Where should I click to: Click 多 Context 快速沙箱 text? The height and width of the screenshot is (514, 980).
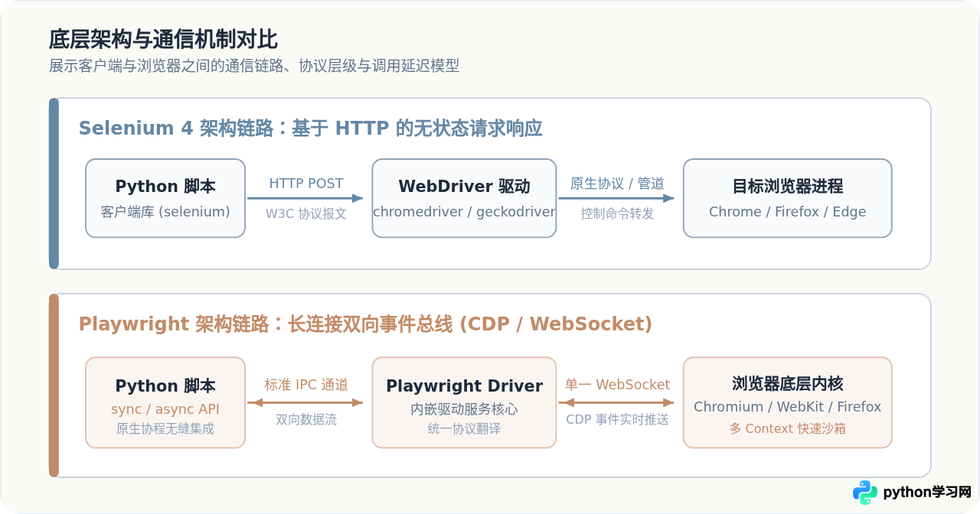click(x=788, y=429)
